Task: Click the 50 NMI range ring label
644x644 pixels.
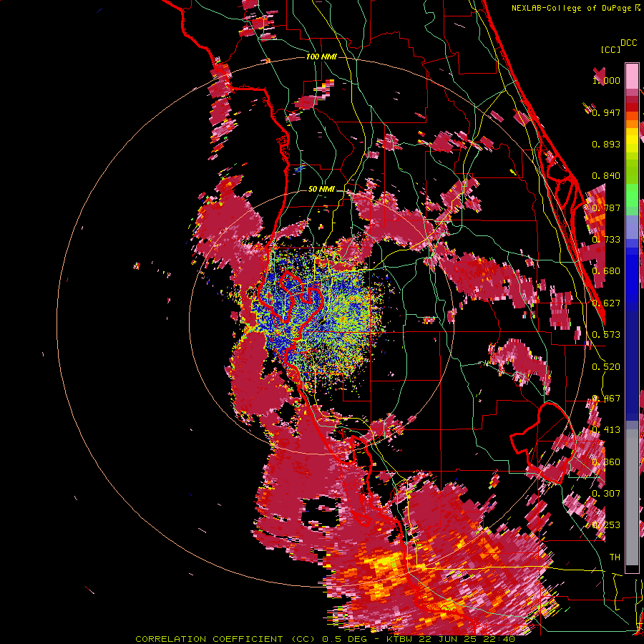Action: (x=321, y=189)
